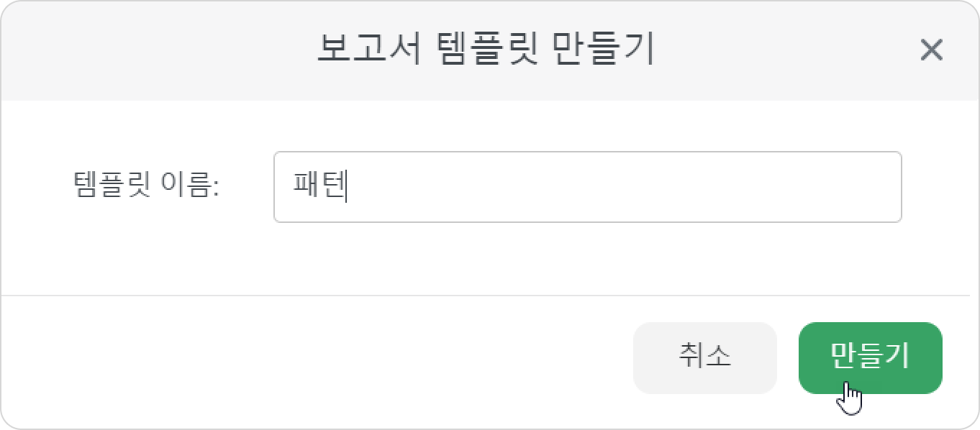980x430 pixels.
Task: Submit the name 패턴 via 만들기
Action: pos(870,358)
